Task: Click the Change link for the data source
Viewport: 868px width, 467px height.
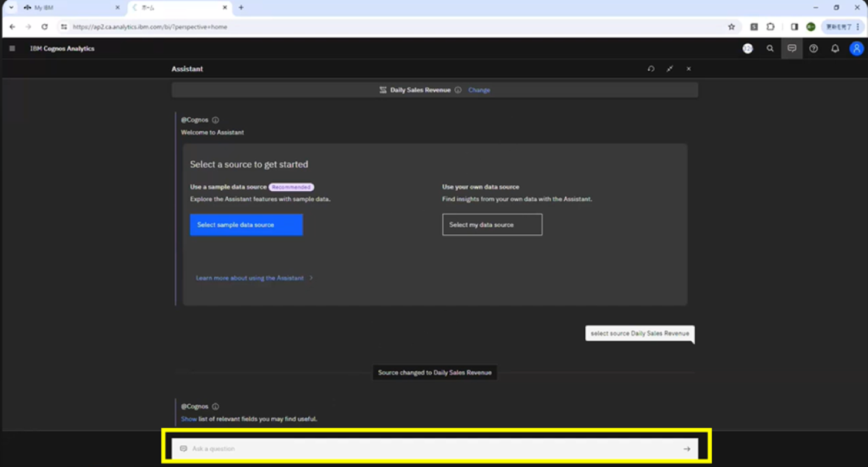Action: [x=479, y=90]
